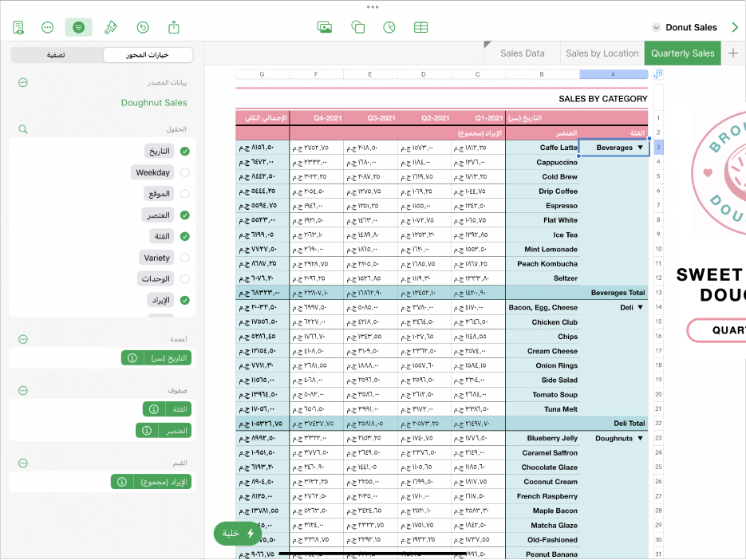Tap the Insert Table icon in toolbar
This screenshot has width=746, height=560.
point(420,27)
